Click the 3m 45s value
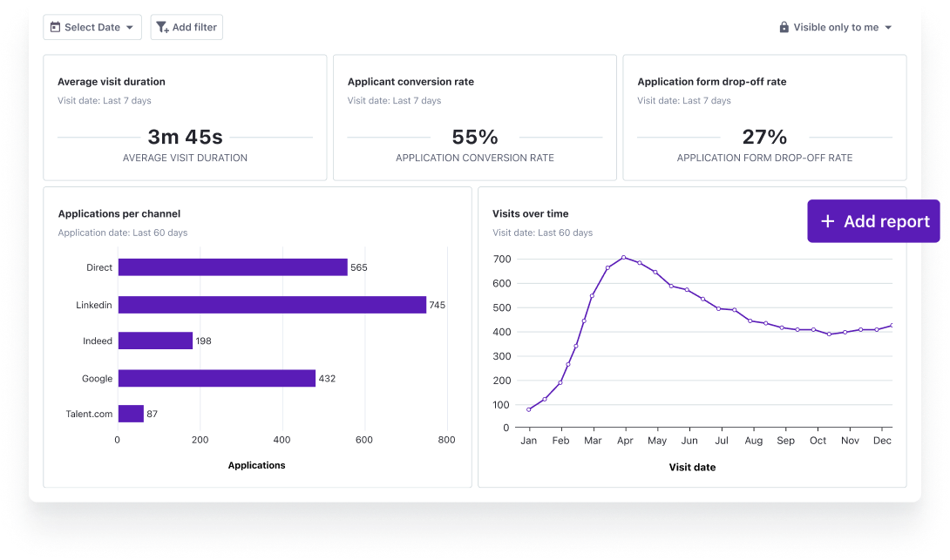The image size is (950, 560). pyautogui.click(x=186, y=137)
